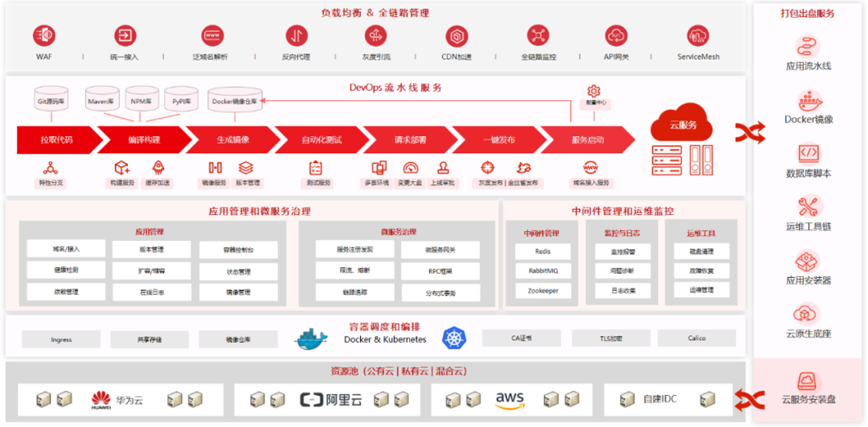Select the ServiceMesh icon

point(698,36)
